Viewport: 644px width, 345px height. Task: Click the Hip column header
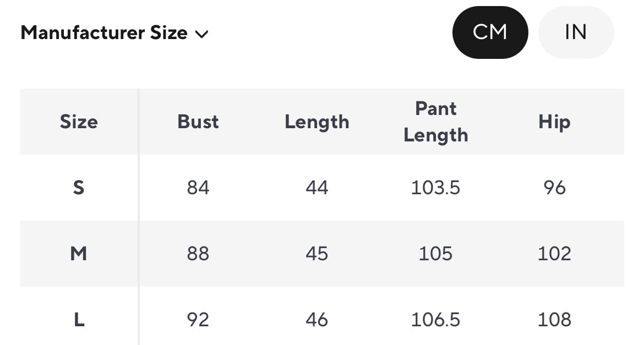pyautogui.click(x=554, y=122)
